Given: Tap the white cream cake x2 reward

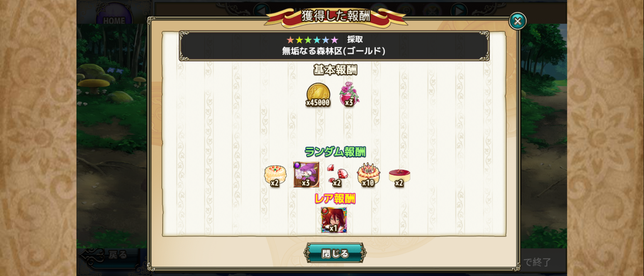Looking at the screenshot, I should point(275,175).
